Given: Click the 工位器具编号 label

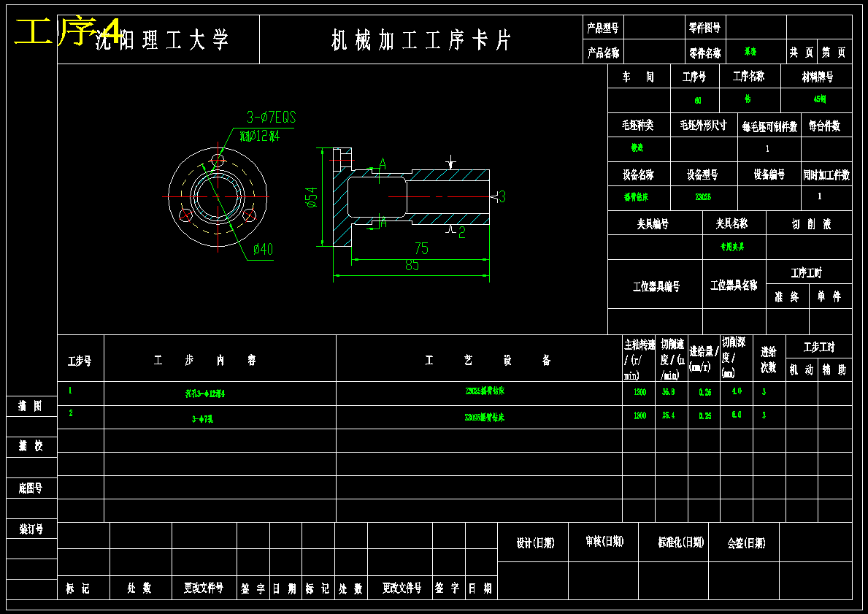Looking at the screenshot, I should coord(656,286).
